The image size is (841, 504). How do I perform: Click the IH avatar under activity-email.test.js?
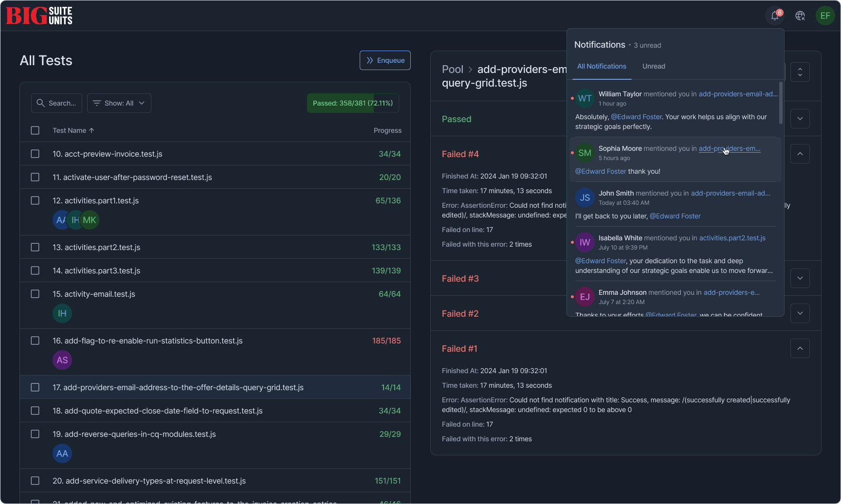(62, 313)
